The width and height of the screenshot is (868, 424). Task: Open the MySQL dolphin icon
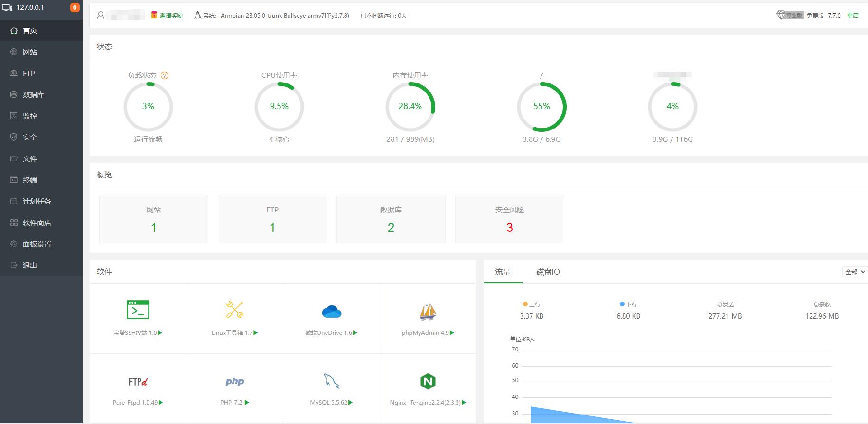(x=331, y=381)
